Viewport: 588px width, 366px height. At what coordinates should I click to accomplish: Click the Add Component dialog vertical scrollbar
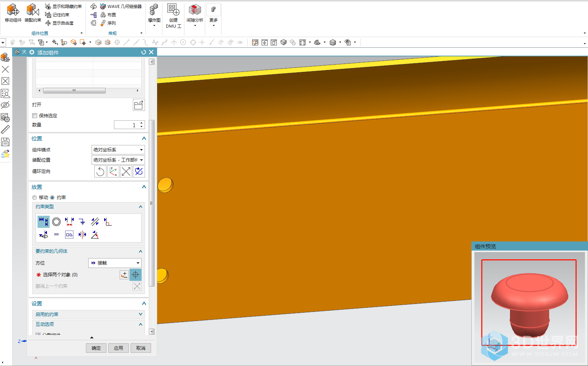[x=152, y=203]
